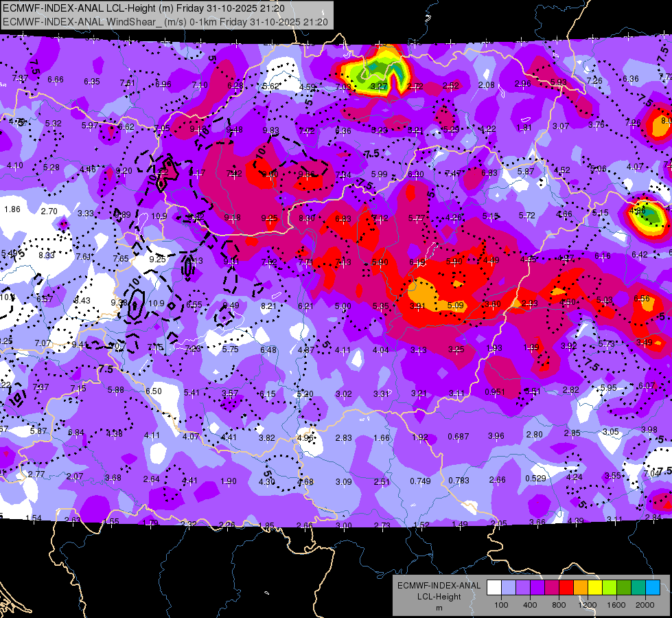Click the wind shear value 2.70
Image resolution: width=672 pixels, height=618 pixels.
click(x=49, y=211)
